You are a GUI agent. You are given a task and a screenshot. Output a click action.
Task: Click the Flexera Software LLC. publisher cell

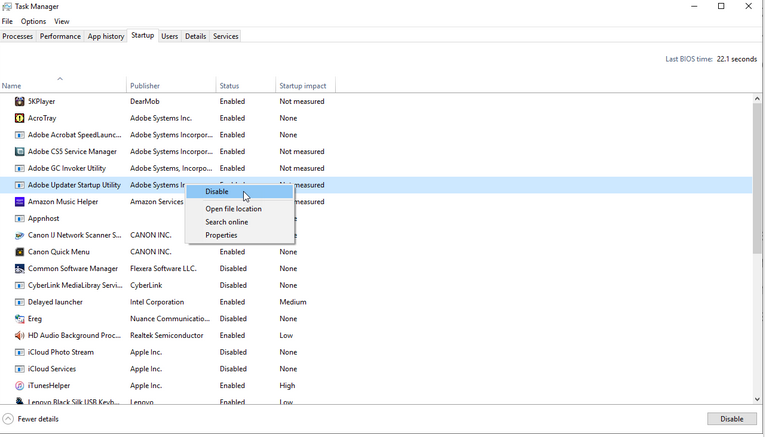(x=163, y=268)
